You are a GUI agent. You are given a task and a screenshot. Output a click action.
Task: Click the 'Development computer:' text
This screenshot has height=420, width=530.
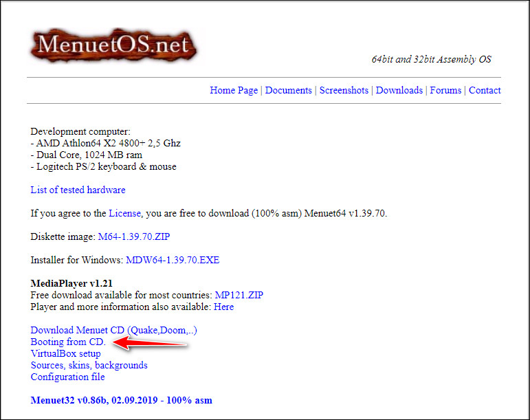[80, 131]
